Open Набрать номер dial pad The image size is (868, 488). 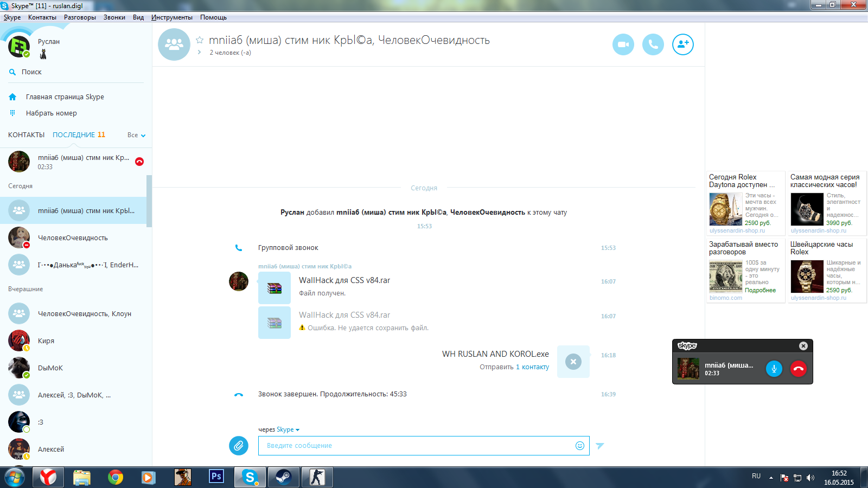coord(52,113)
